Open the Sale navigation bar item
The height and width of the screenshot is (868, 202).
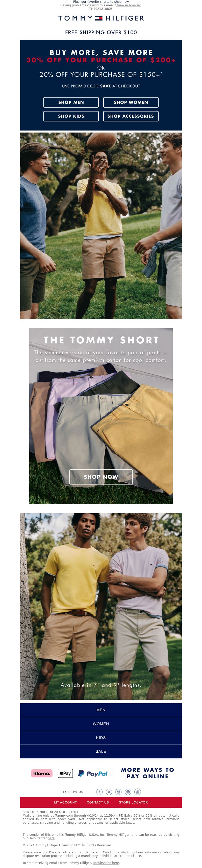(101, 751)
